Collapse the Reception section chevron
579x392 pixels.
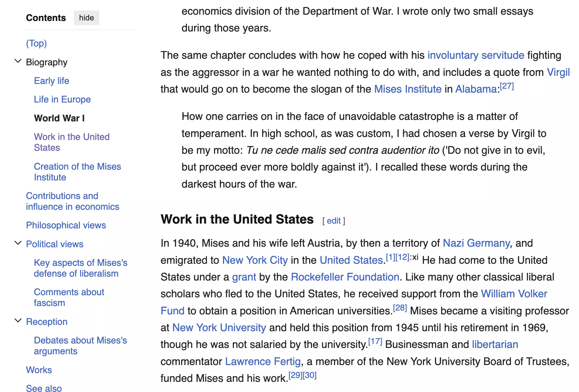point(18,321)
